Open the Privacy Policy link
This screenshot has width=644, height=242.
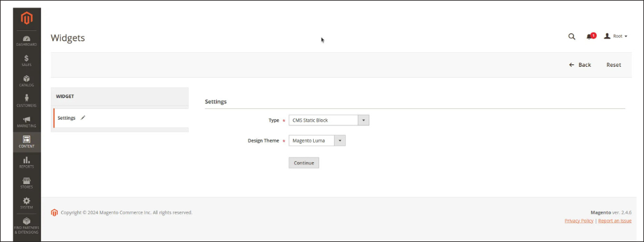579,221
